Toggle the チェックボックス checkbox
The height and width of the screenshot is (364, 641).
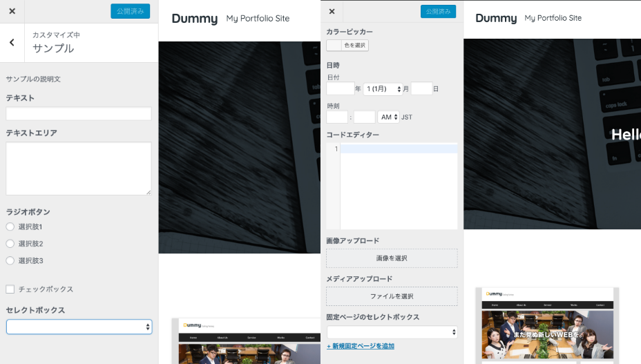(10, 289)
